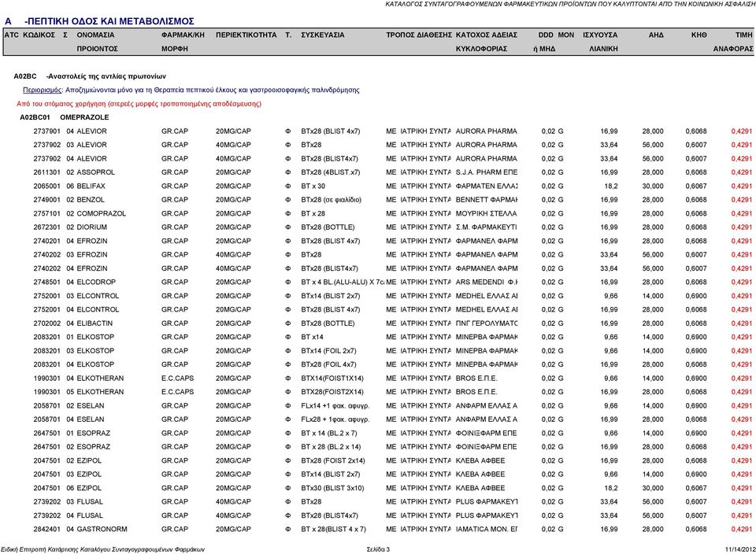
Task: Select the A02BC Αναστολείς της αντλίας πρωτονίων heading
Action: click(x=90, y=76)
